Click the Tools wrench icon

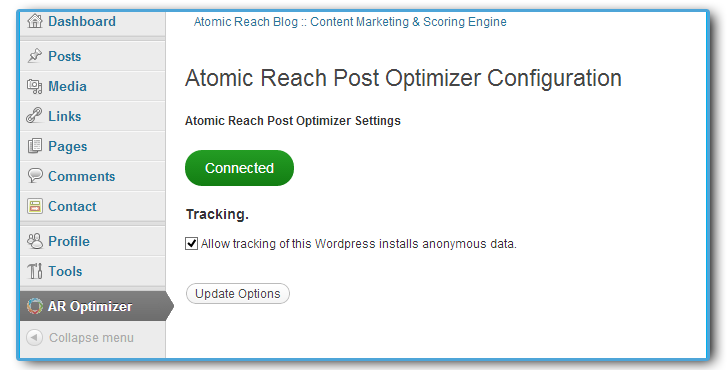35,271
